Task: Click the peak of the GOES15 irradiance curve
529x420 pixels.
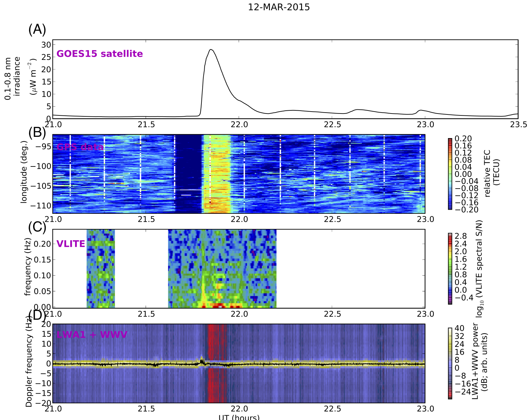Action: 211,50
